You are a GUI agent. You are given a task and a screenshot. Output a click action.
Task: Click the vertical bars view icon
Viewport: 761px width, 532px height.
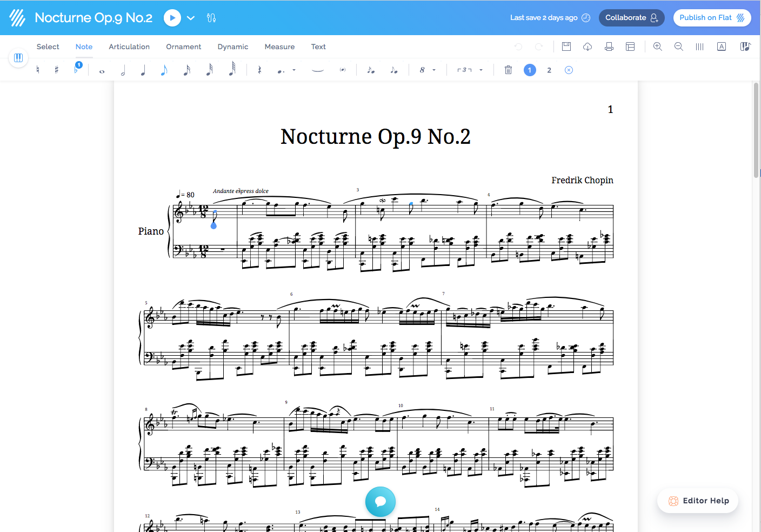pyautogui.click(x=700, y=46)
